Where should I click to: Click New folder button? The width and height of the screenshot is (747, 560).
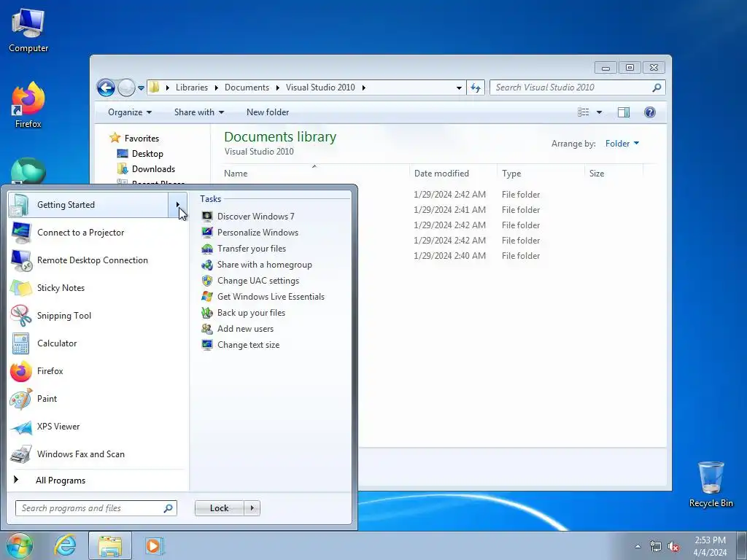(x=267, y=112)
